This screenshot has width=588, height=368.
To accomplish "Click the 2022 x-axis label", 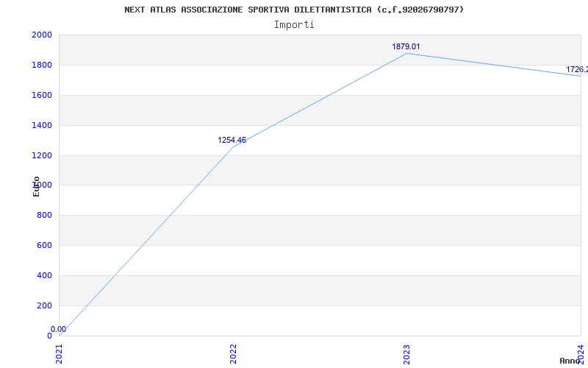I will [x=233, y=354].
